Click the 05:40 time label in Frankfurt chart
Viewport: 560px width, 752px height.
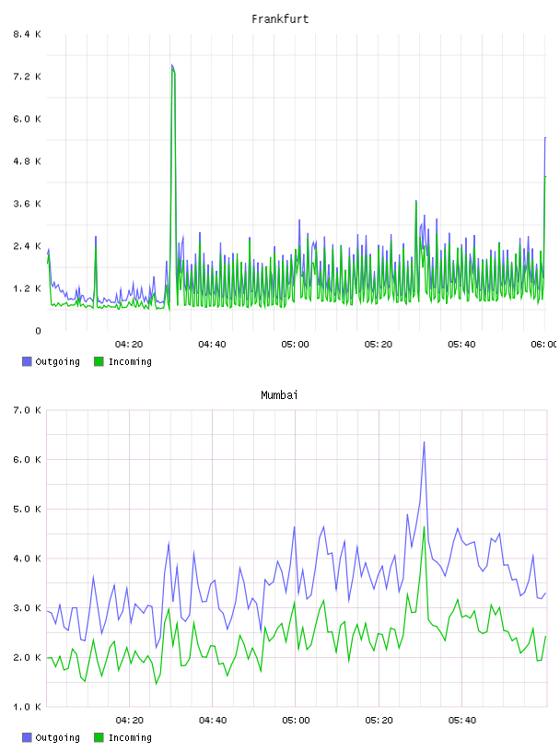(461, 345)
